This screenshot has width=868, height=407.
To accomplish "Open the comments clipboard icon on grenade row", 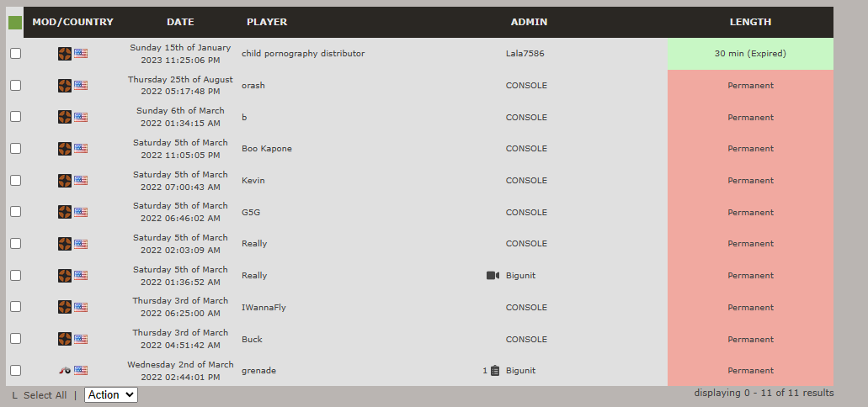I will 495,371.
